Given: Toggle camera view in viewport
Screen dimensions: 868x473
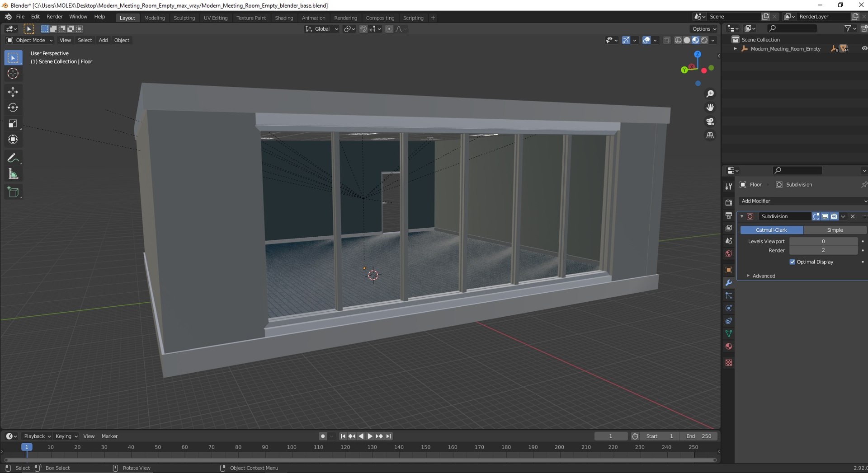Looking at the screenshot, I should coord(710,122).
